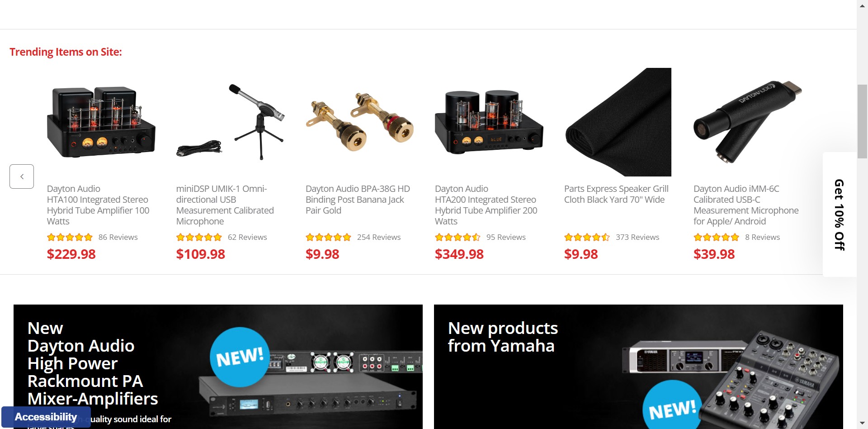Click the carousel previous arrow button

(x=22, y=176)
